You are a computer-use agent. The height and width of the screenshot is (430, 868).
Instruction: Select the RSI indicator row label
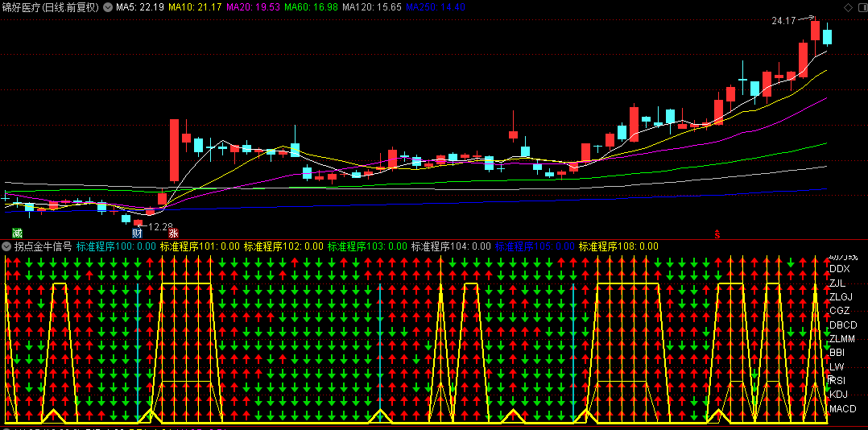pyautogui.click(x=837, y=380)
